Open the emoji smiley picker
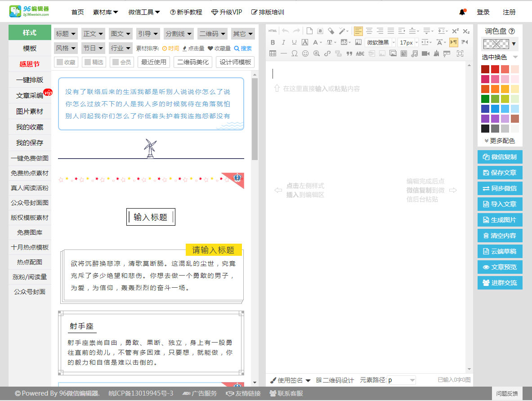The height and width of the screenshot is (401, 532). [x=305, y=53]
